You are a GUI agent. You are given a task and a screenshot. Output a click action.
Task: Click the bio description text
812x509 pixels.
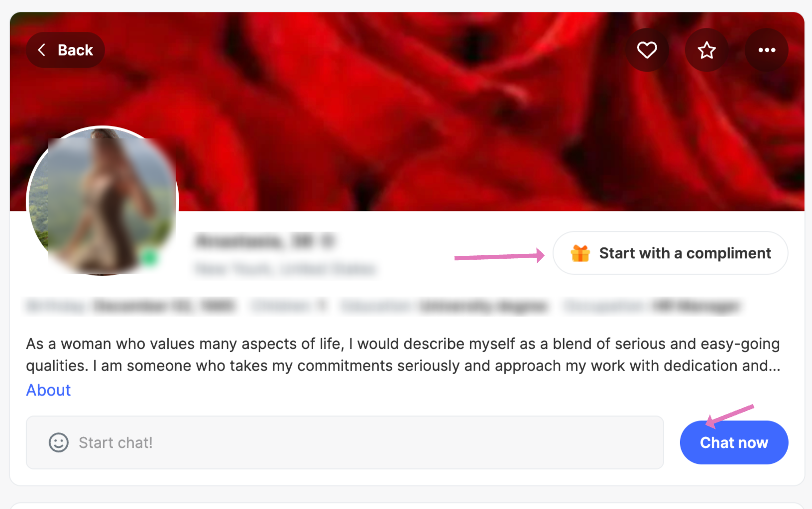click(x=398, y=354)
